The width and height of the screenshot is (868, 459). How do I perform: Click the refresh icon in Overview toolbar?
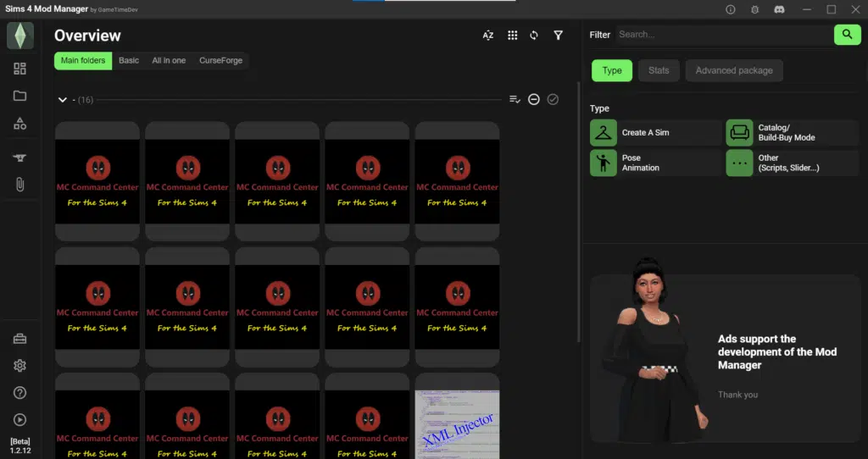[534, 36]
